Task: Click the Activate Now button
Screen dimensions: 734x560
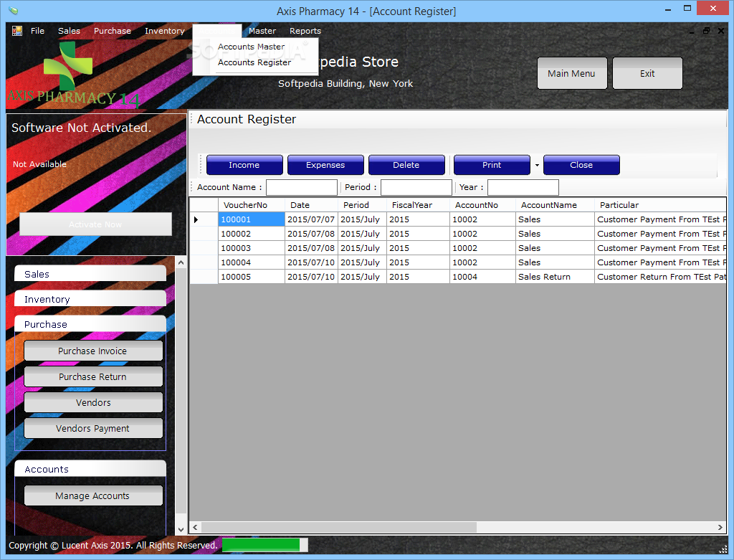Action: pyautogui.click(x=95, y=224)
